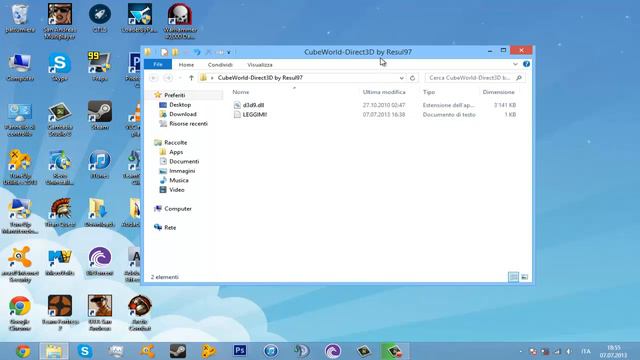Open the Video library
Viewport: 640px width, 360px height.
(x=177, y=190)
